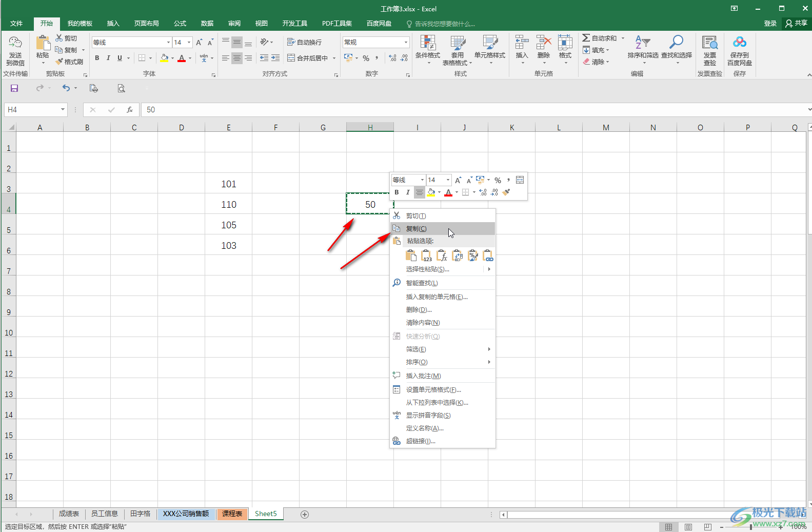
Task: Click Save to Baidu Netdisk (保存到百度网盘)
Action: coord(740,50)
